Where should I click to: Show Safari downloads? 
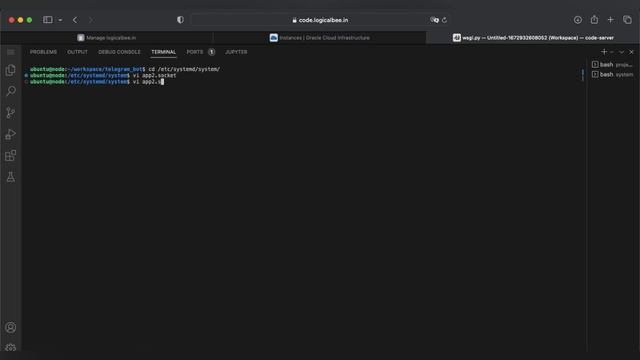pos(578,20)
